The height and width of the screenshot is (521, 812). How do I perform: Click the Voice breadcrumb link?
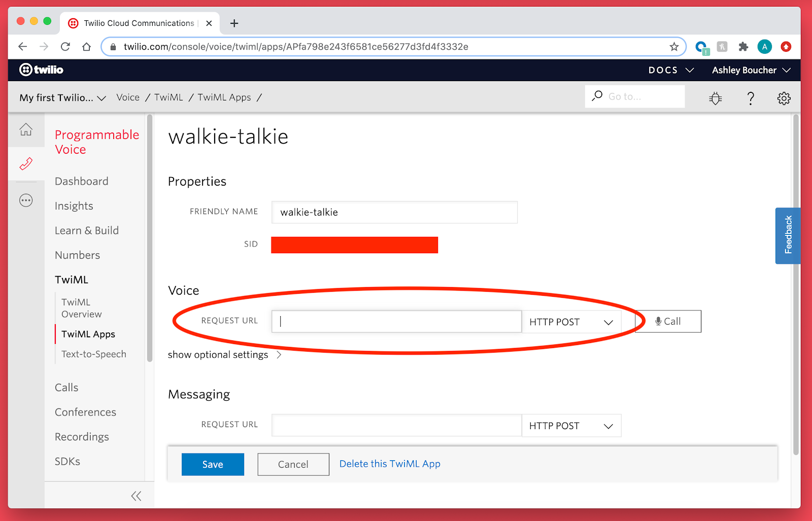point(128,97)
